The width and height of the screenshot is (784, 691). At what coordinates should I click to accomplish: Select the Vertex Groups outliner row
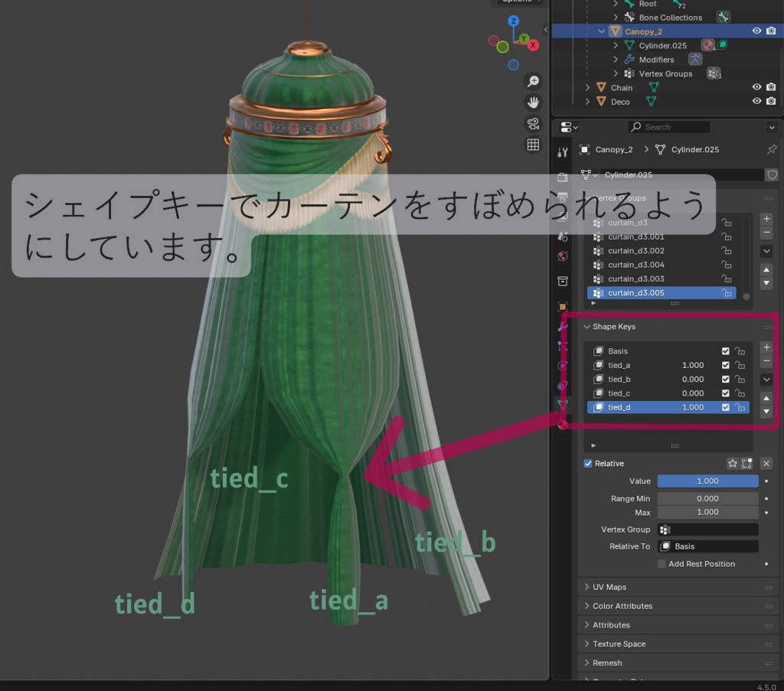point(665,73)
